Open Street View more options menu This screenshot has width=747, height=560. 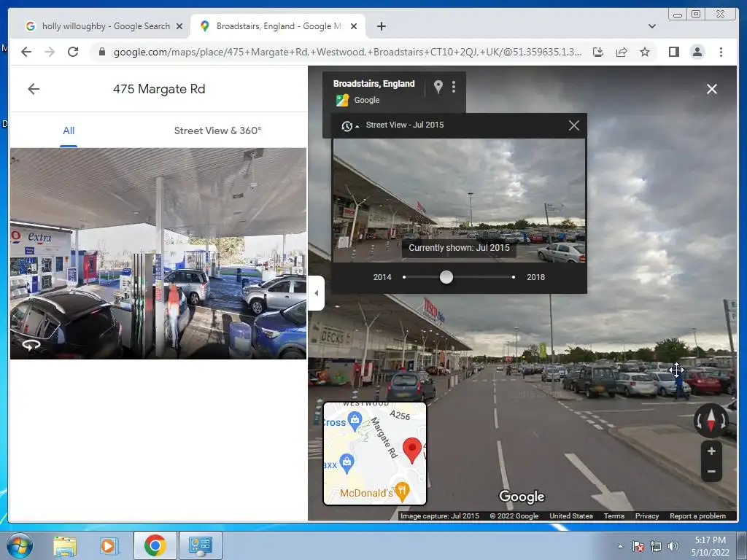pos(454,86)
